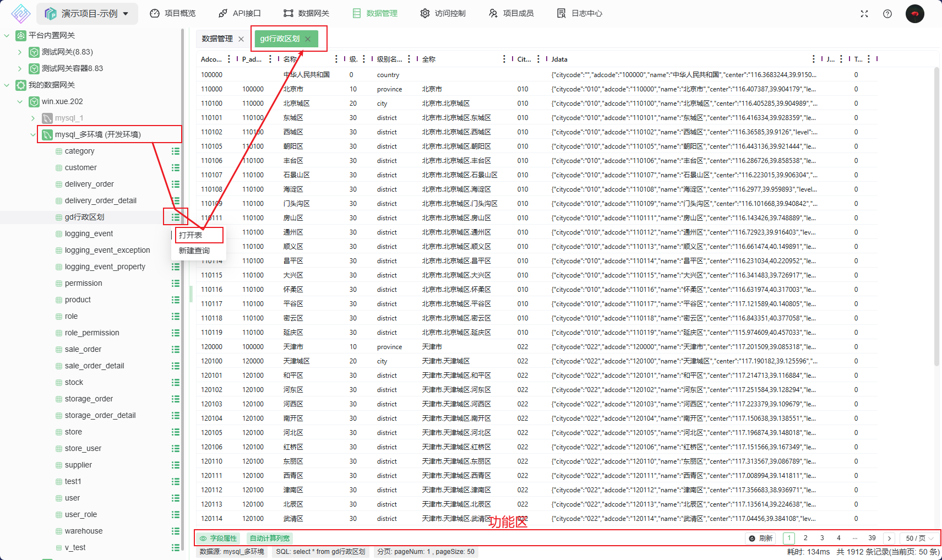This screenshot has height=560, width=942.
Task: Select the sale_order table in tree
Action: tap(83, 349)
